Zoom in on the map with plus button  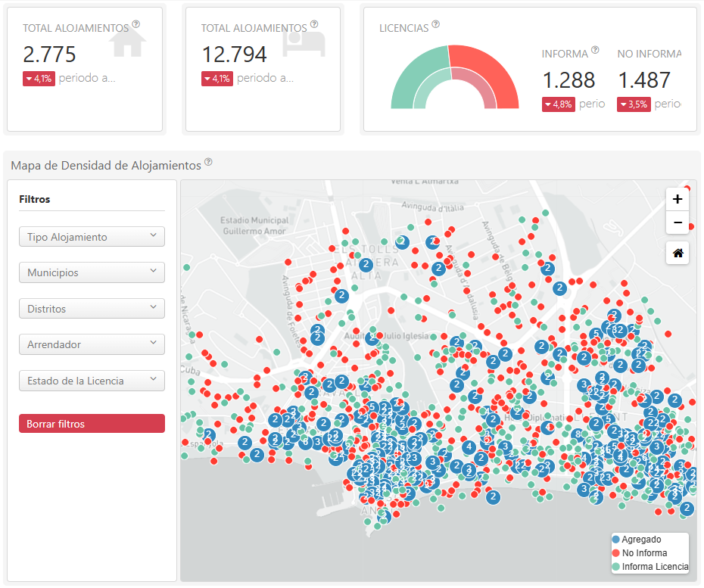tap(678, 199)
